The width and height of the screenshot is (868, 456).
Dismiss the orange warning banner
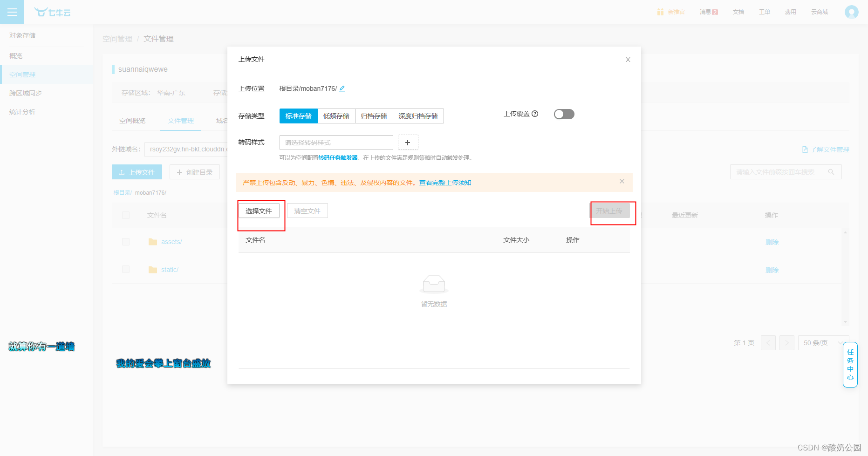click(x=622, y=182)
